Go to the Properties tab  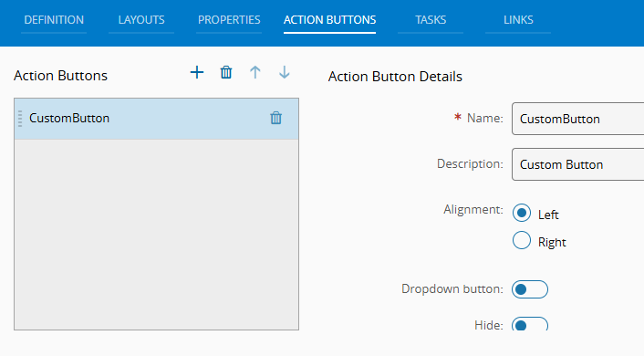229,20
